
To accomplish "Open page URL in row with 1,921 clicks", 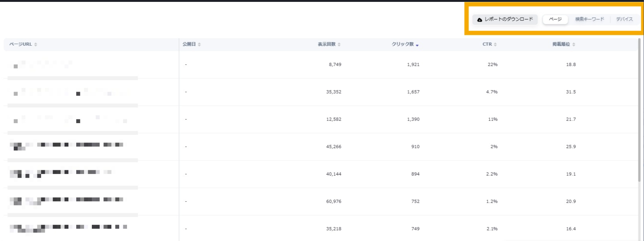I will point(41,64).
